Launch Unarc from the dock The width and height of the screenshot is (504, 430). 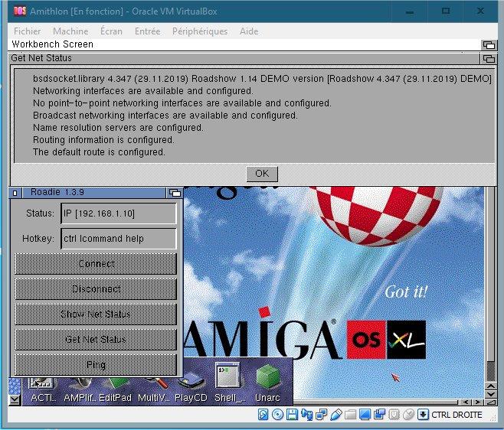point(267,382)
